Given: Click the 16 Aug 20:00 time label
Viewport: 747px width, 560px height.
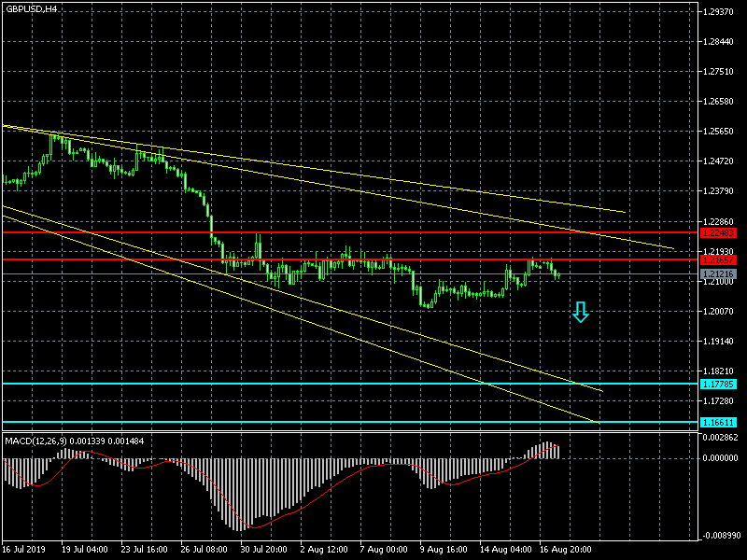Looking at the screenshot, I should point(566,549).
